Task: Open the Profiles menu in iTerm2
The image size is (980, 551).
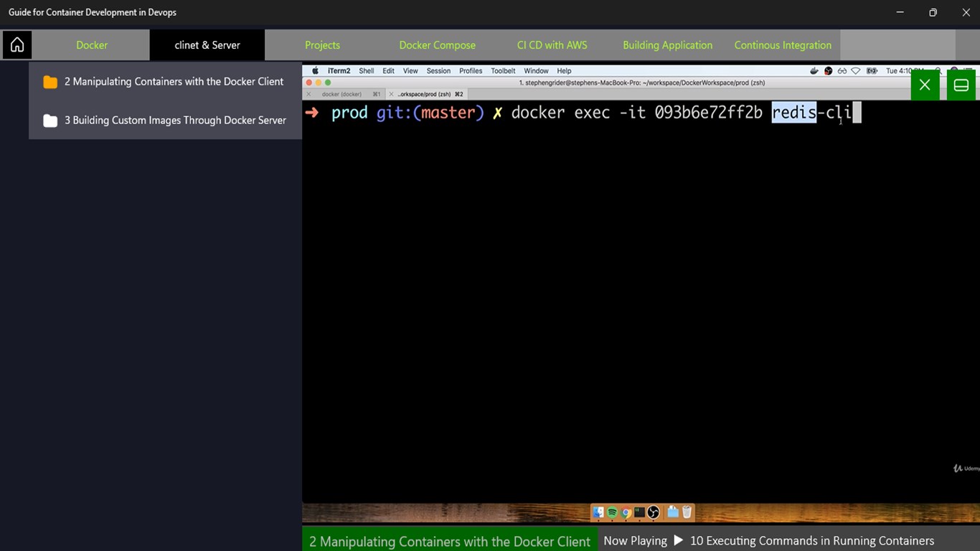Action: 471,71
